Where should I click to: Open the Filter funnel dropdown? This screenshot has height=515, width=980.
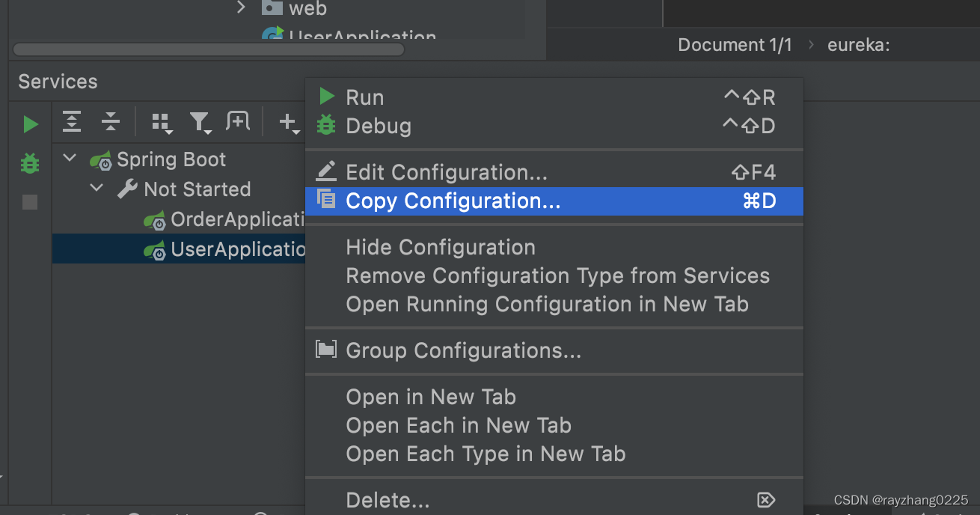pyautogui.click(x=200, y=123)
